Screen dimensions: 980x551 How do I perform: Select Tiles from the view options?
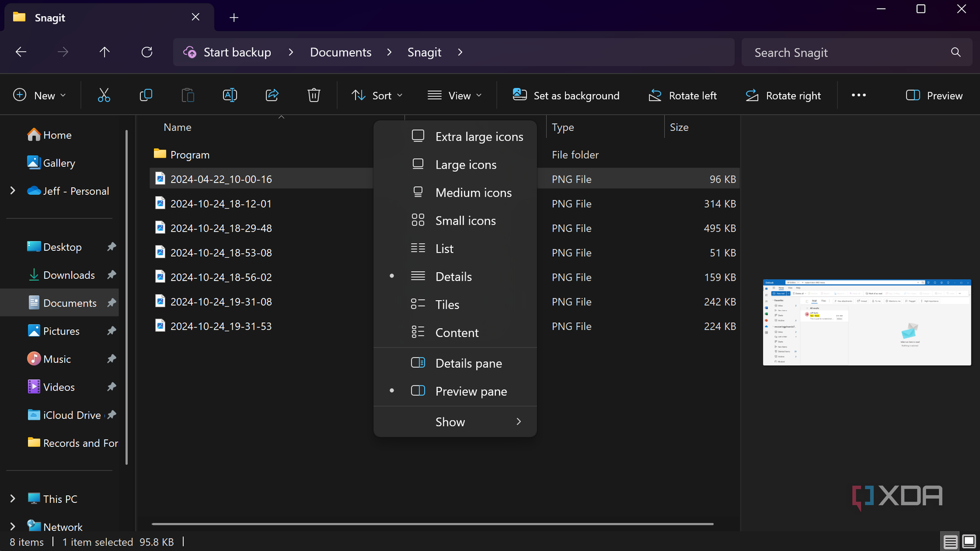click(x=447, y=304)
